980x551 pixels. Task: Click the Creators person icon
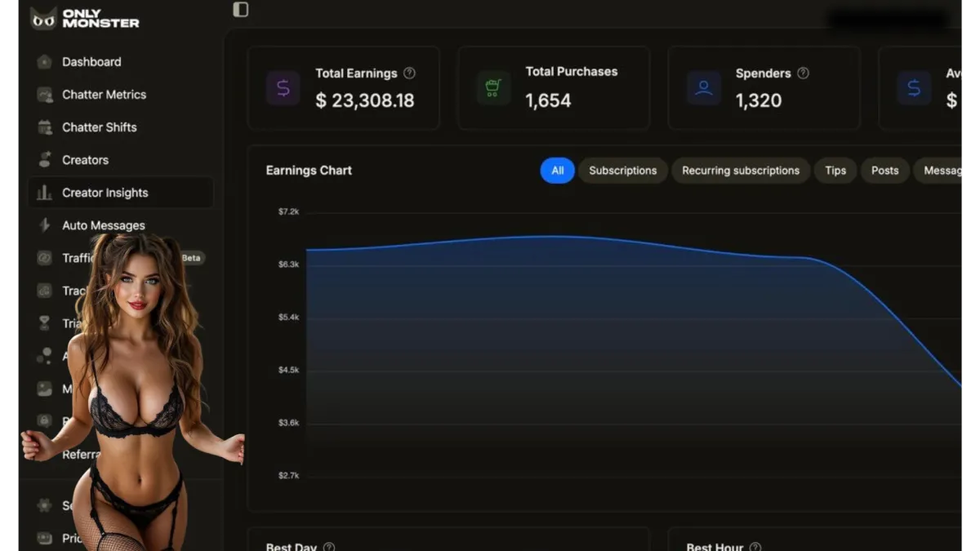click(45, 160)
